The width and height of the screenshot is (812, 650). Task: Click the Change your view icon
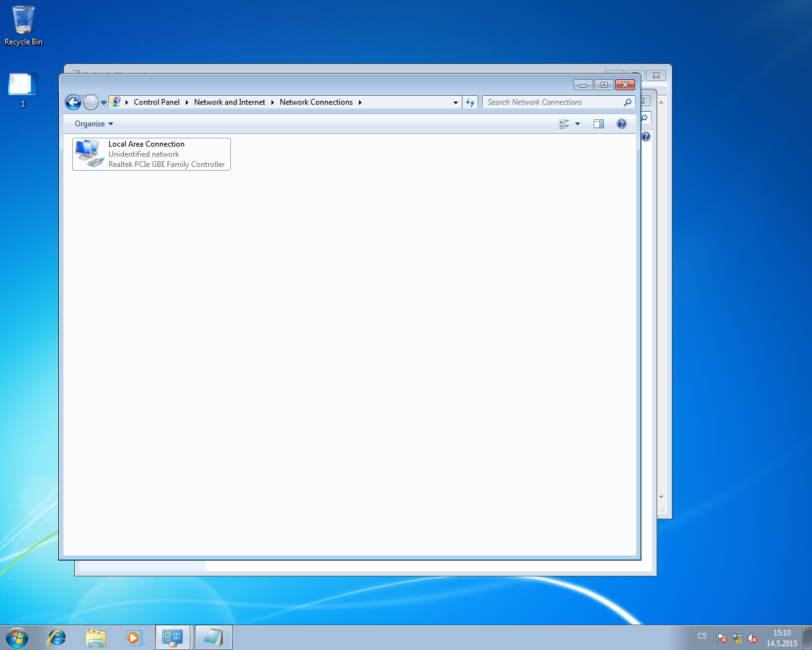[564, 124]
